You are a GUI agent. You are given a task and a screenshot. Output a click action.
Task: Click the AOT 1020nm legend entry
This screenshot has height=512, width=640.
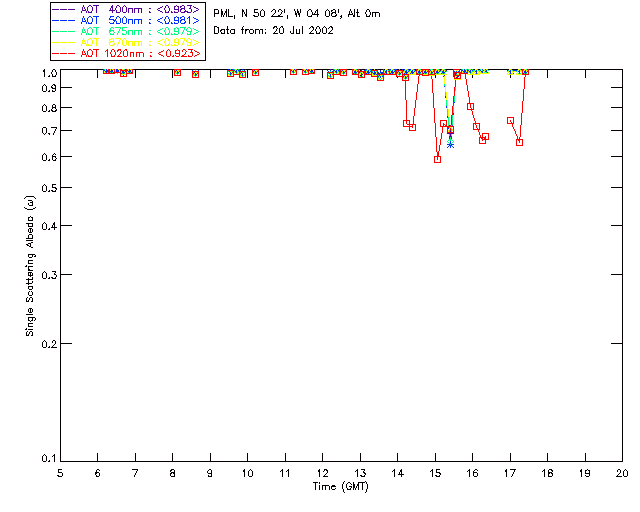(x=126, y=53)
